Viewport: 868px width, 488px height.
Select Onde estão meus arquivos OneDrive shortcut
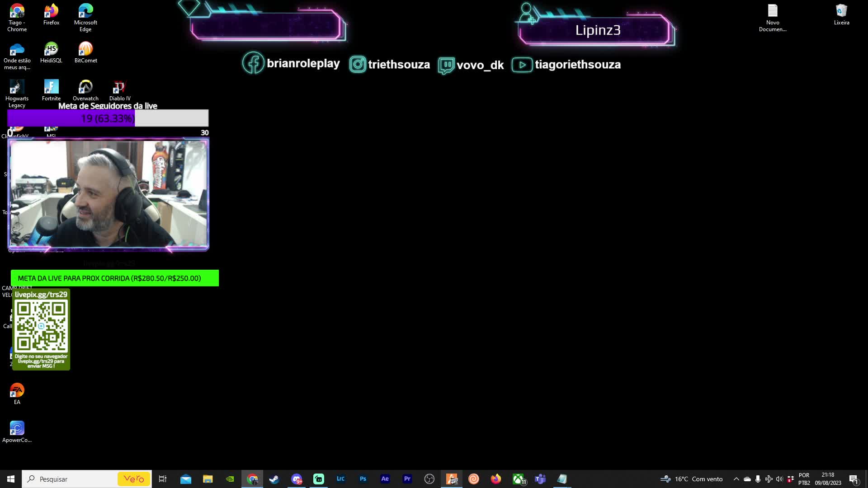point(17,56)
